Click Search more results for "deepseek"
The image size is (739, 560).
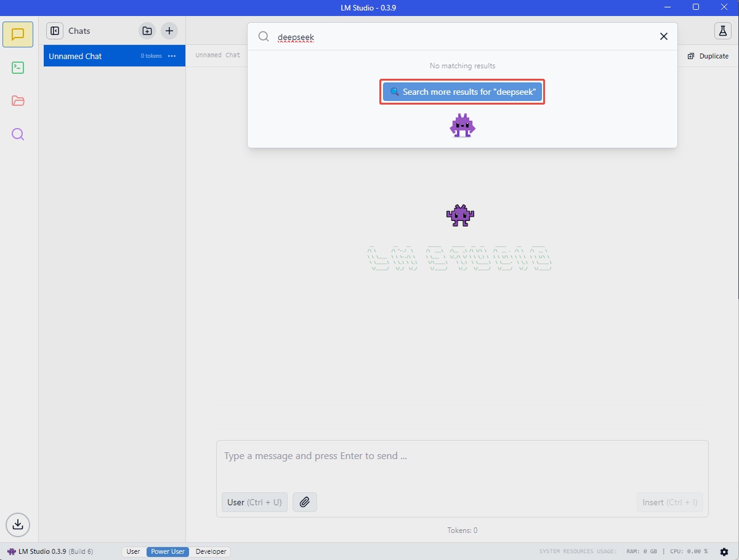[462, 92]
